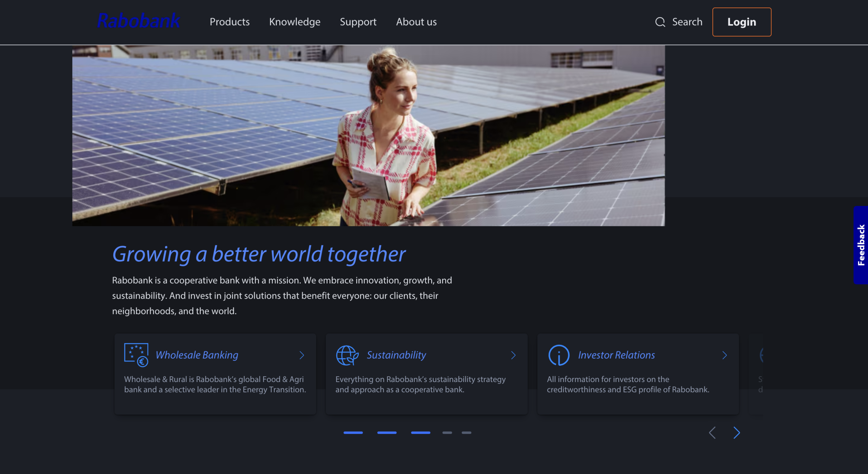Click the Wholesale Banking EU flag icon
This screenshot has height=474, width=868.
(136, 355)
